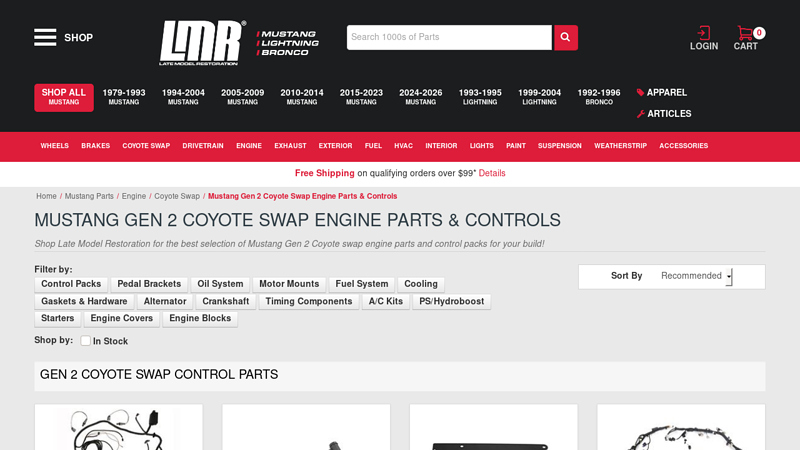Viewport: 800px width, 450px height.
Task: Open the Accessories category menu
Action: 684,146
